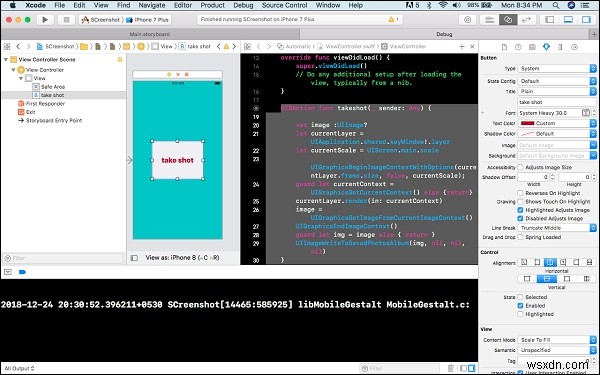Open the Quick Help inspector
The image size is (600, 375).
518,47
